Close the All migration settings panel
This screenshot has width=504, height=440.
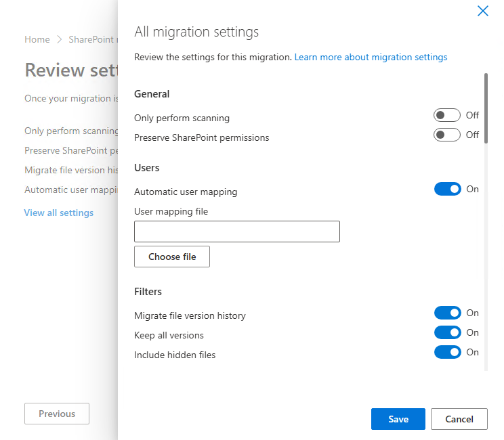coord(483,11)
